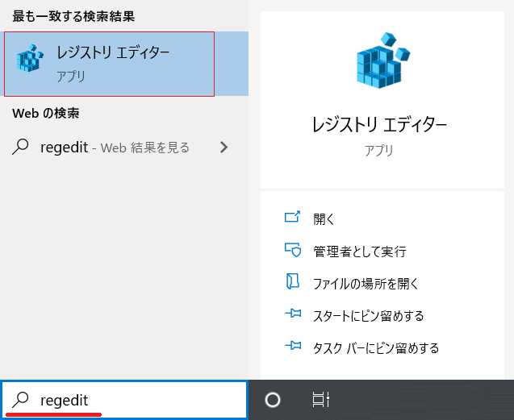Screen dimensions: 514x420
Task: Click the レジストリ エディター title in preview pane
Action: (379, 125)
